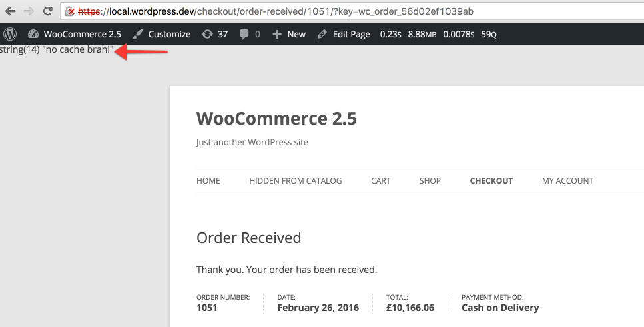Open the HIDDEN FROM CATALOG nav item
The image size is (644, 327).
tap(295, 180)
